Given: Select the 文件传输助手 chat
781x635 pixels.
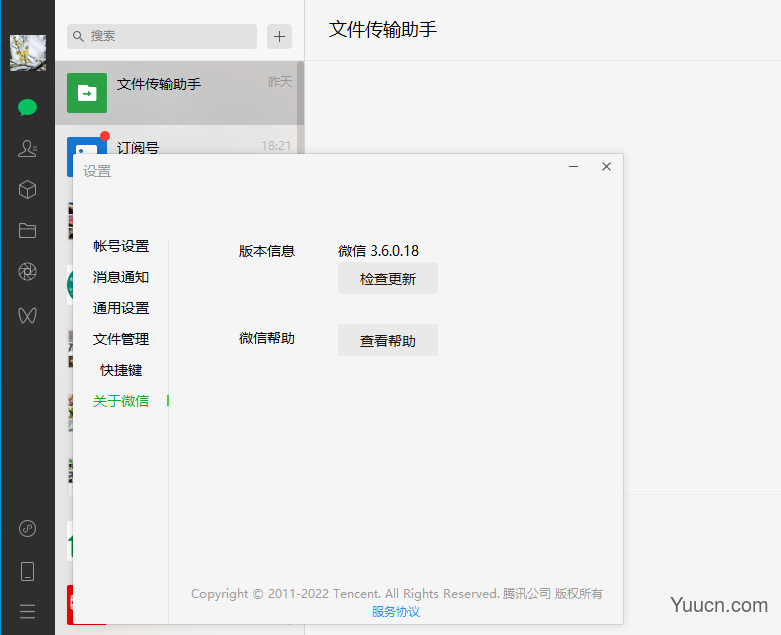Looking at the screenshot, I should click(177, 93).
